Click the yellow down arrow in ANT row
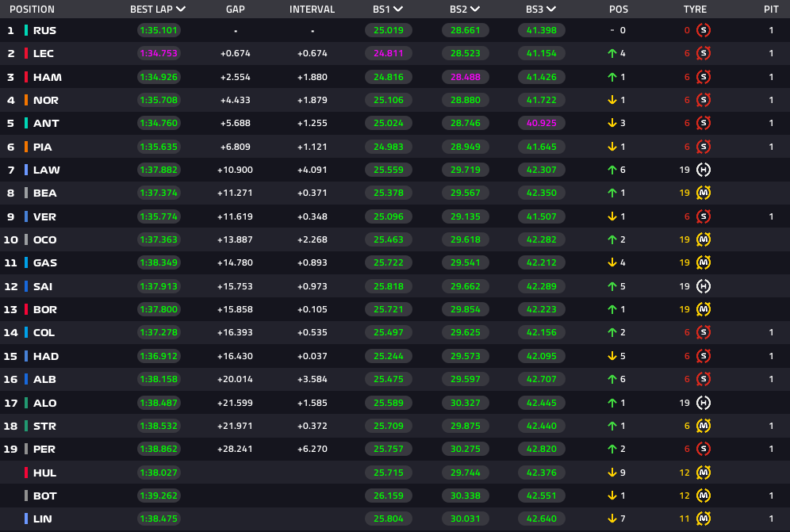The height and width of the screenshot is (532, 790). point(612,123)
